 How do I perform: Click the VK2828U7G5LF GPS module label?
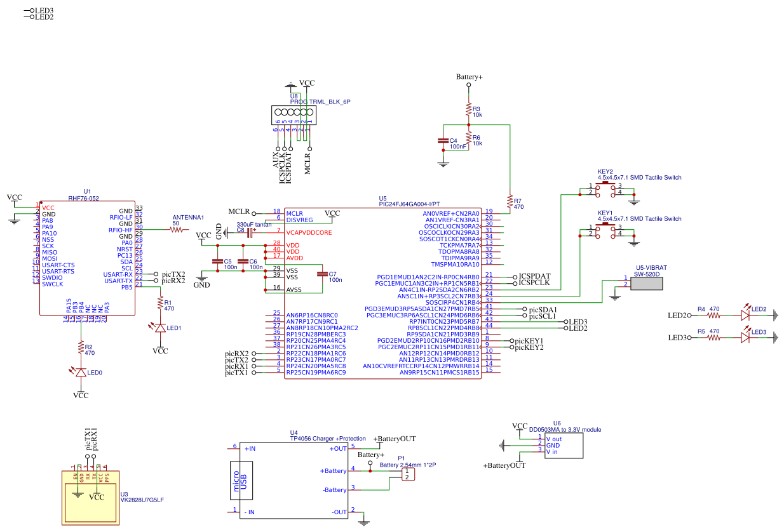click(141, 500)
